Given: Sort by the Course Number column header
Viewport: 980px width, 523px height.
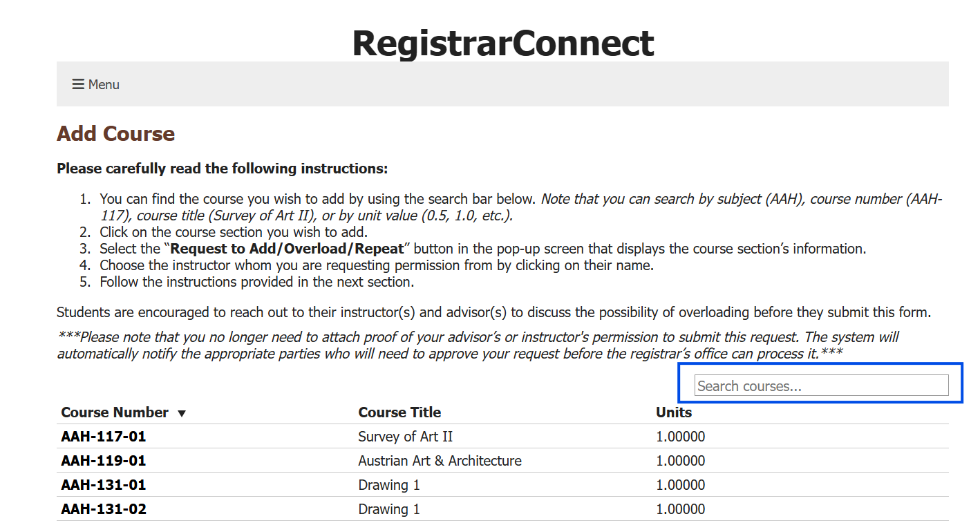Looking at the screenshot, I should (x=115, y=412).
